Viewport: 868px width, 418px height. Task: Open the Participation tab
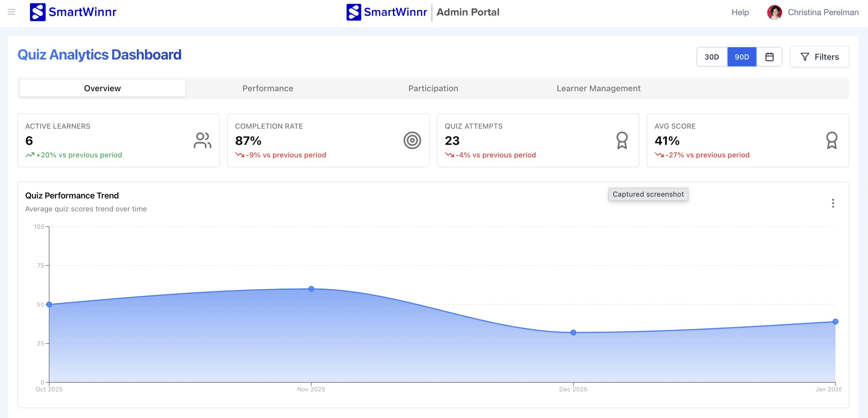click(x=433, y=88)
